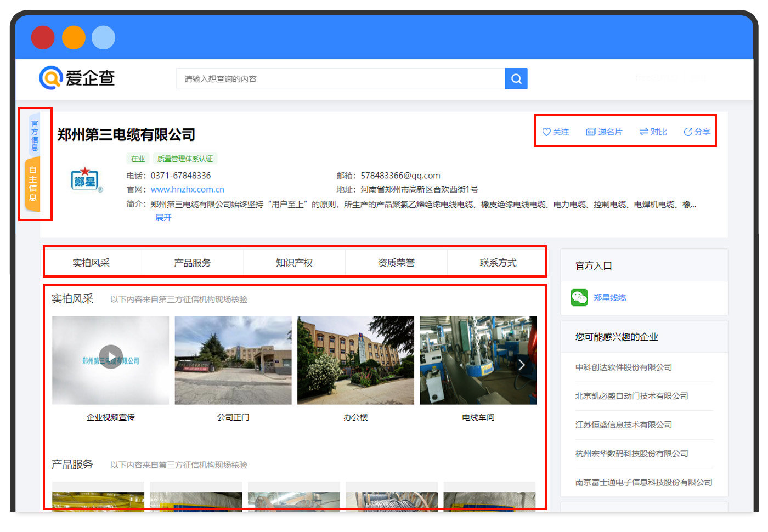Screen dimensions: 768x532
Task: Click the light blue window circle button
Action: (103, 37)
